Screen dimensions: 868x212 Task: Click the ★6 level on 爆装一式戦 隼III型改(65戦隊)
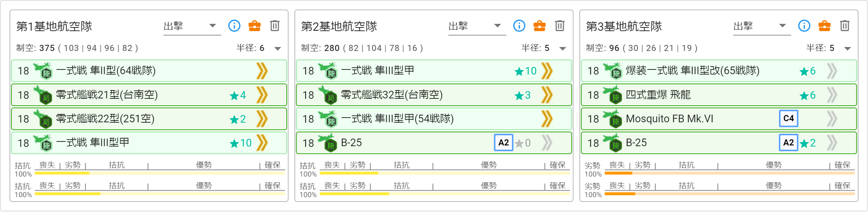[808, 71]
